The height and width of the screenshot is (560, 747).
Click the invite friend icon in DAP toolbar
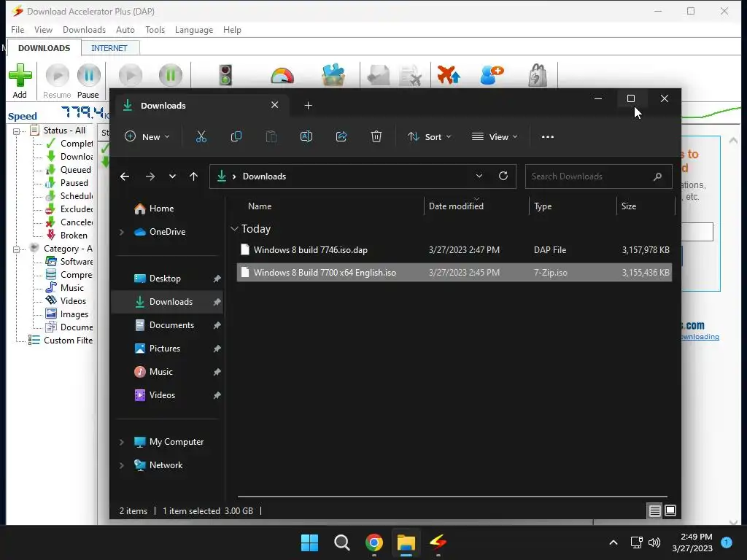(492, 75)
